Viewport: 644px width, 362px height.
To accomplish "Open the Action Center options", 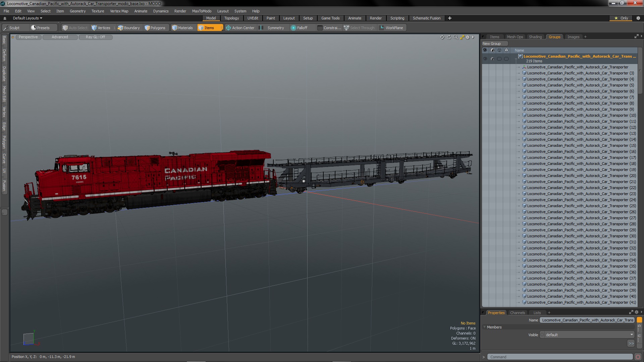I will click(x=240, y=28).
